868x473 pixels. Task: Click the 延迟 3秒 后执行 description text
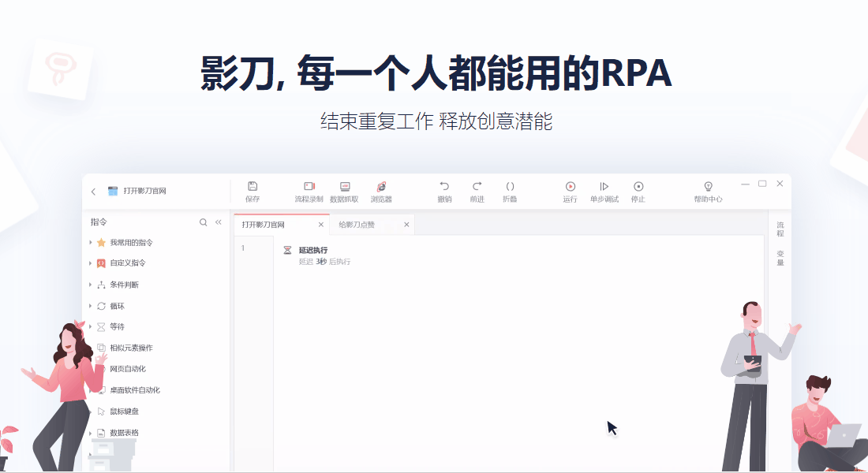point(324,262)
